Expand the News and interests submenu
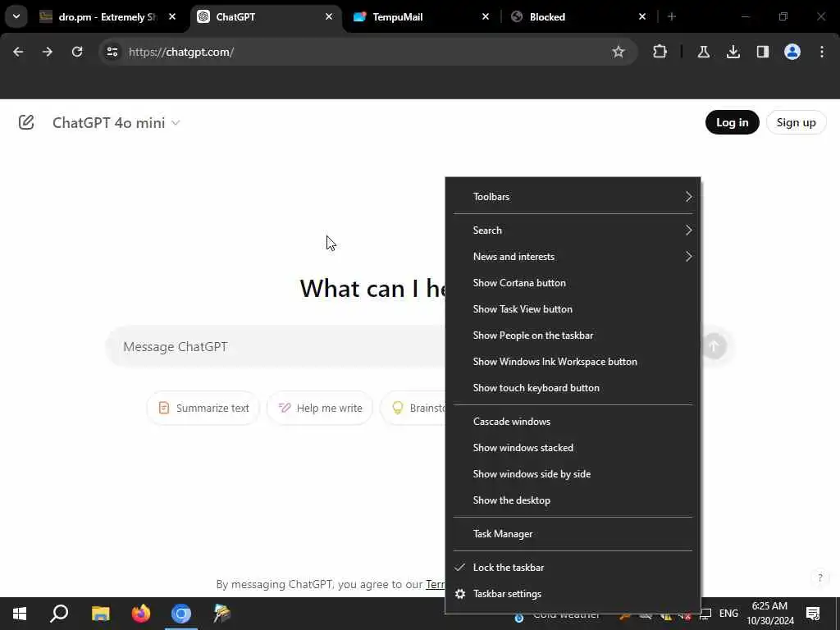This screenshot has height=630, width=840. [x=573, y=257]
